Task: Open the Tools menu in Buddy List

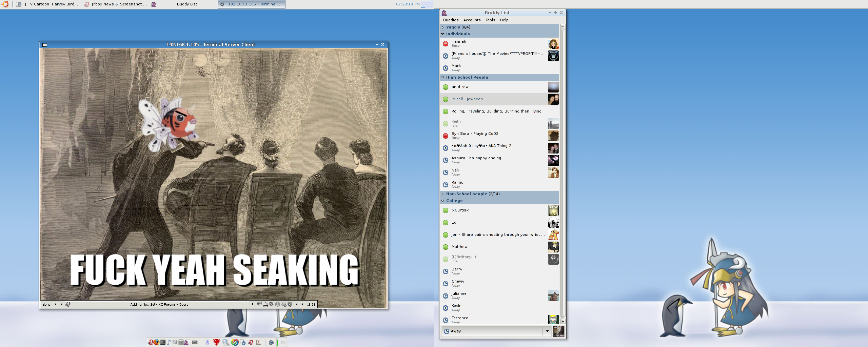Action: click(x=490, y=20)
